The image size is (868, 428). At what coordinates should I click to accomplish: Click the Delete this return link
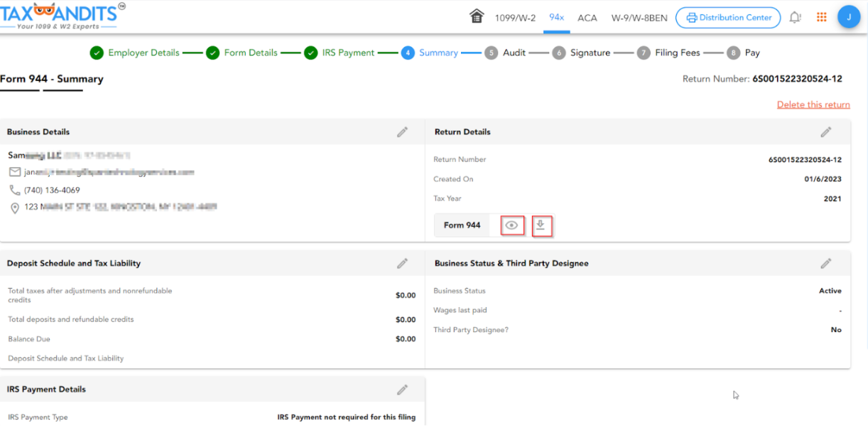813,104
